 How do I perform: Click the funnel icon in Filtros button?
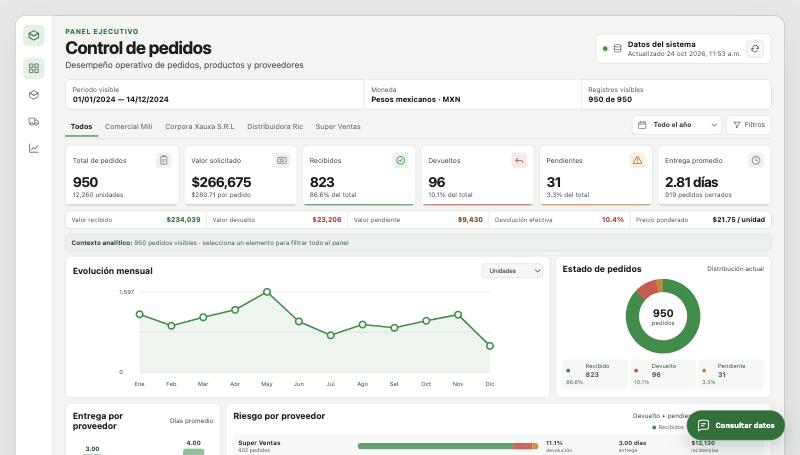pos(737,125)
